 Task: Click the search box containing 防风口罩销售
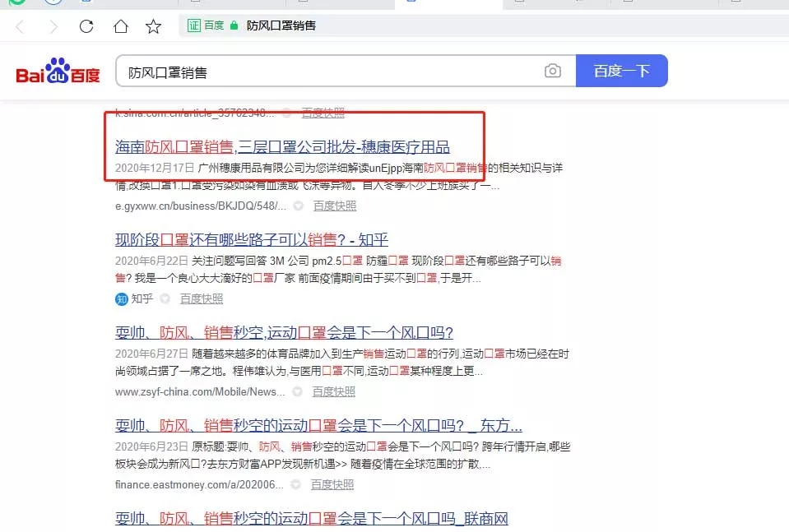pos(329,71)
